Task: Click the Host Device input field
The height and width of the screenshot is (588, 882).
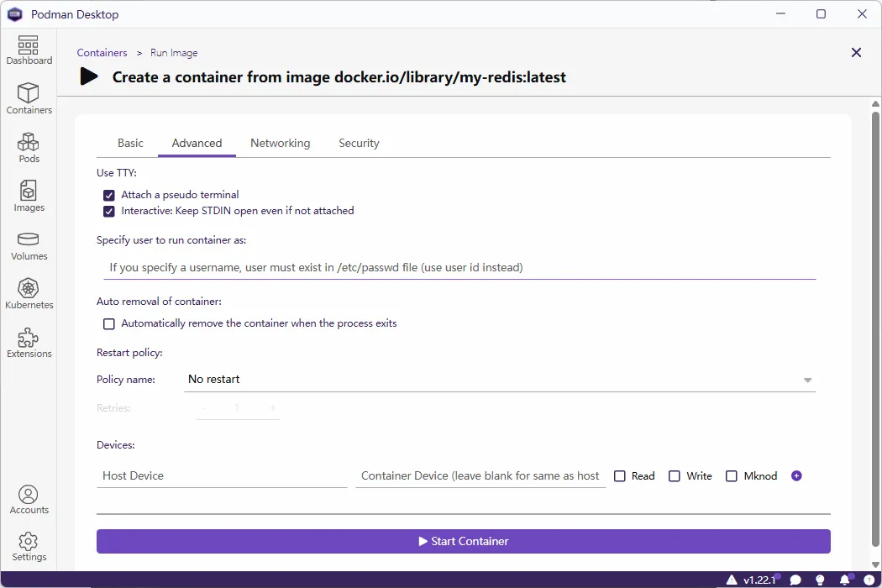Action: (x=222, y=475)
